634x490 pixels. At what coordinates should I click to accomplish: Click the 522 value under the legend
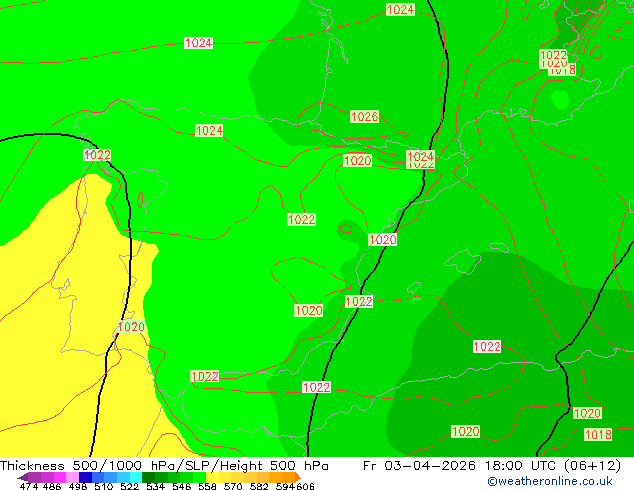coord(129,486)
